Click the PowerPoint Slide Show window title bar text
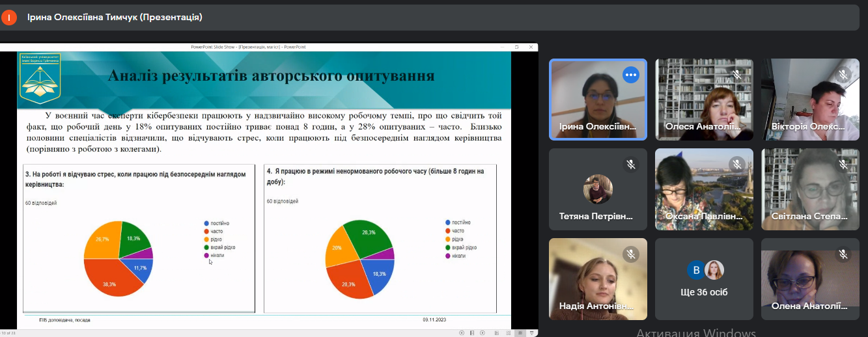868x337 pixels. pyautogui.click(x=248, y=47)
